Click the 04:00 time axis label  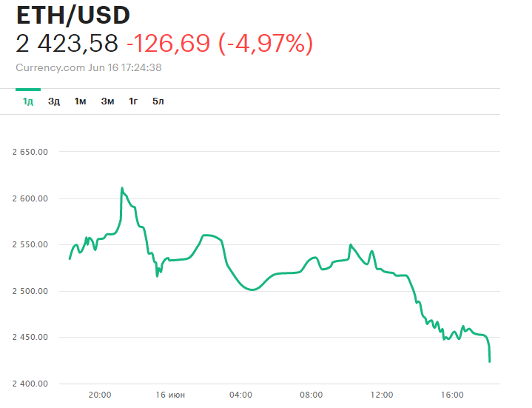pos(240,395)
